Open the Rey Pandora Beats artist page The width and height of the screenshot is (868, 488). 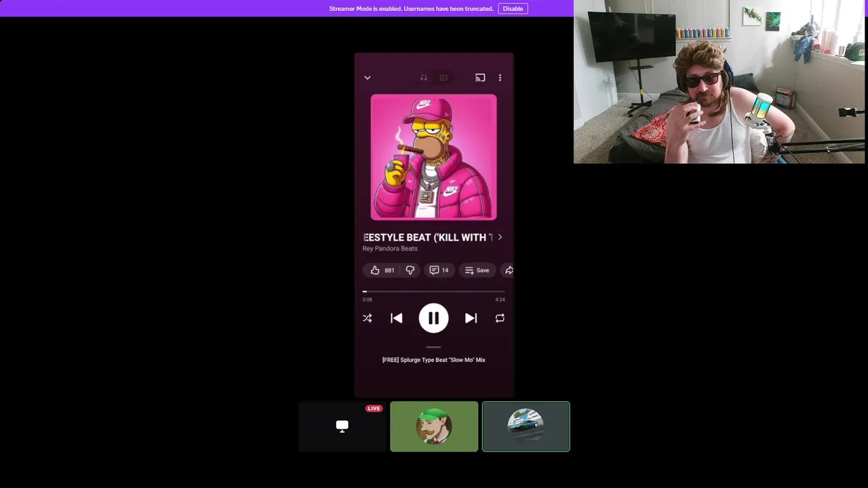390,249
